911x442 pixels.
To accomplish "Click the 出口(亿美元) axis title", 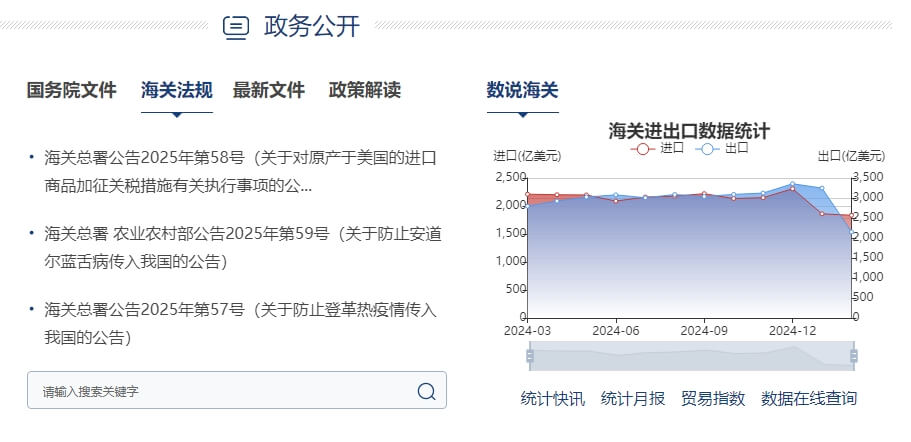I will (851, 156).
